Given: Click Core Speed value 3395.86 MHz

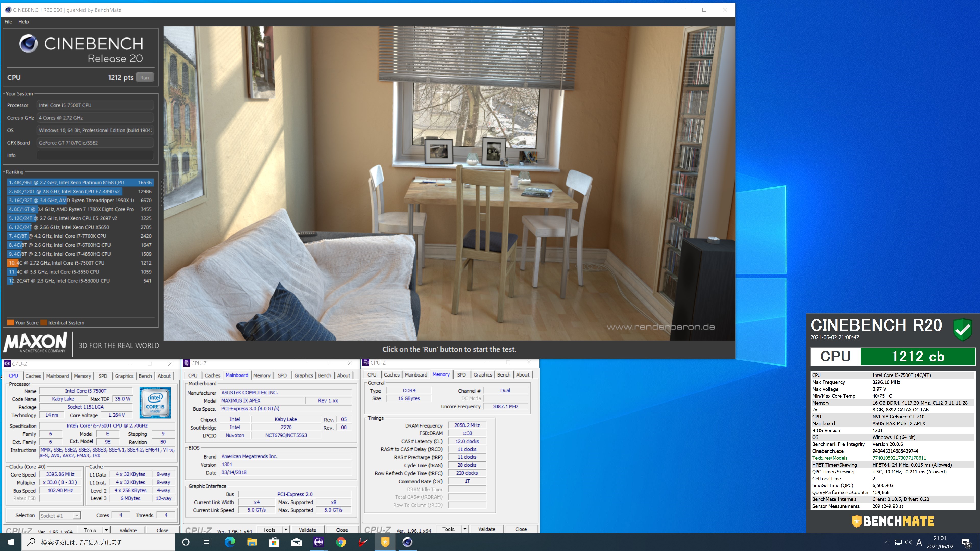Looking at the screenshot, I should pos(60,474).
